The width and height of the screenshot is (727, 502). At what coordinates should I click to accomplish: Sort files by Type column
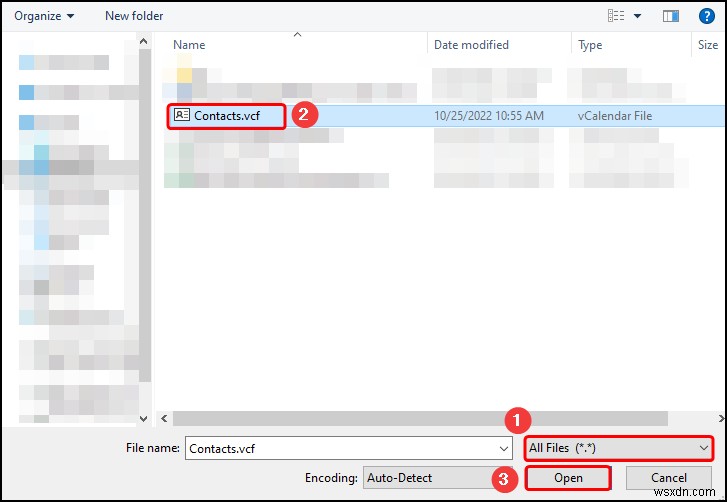click(x=590, y=45)
